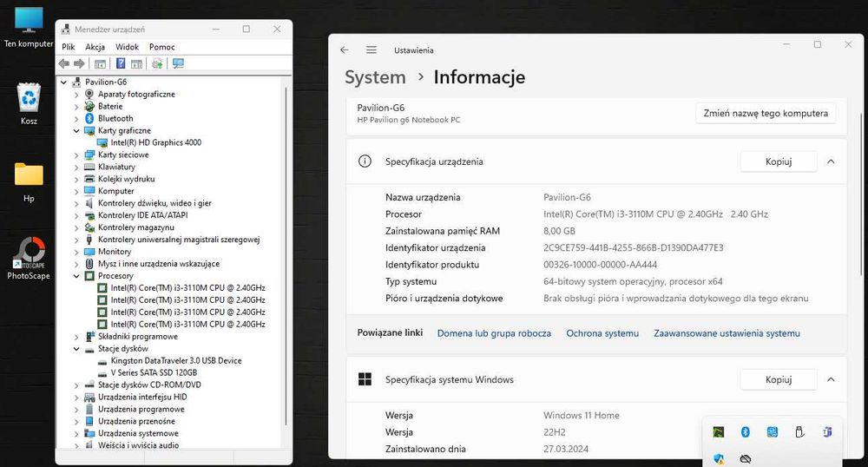Open the Akcja menu

[95, 47]
